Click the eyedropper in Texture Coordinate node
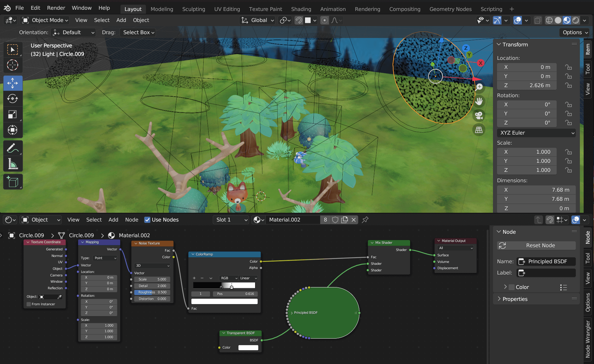Viewport: 594px width, 364px height. pyautogui.click(x=59, y=297)
